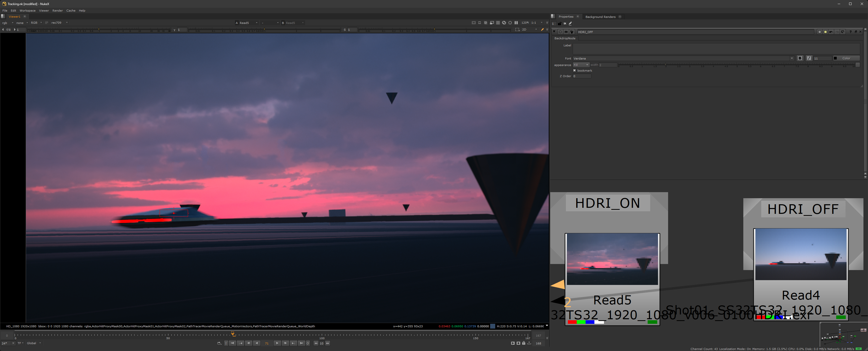The height and width of the screenshot is (351, 868).
Task: Click the backdrop width slider
Action: (x=736, y=65)
